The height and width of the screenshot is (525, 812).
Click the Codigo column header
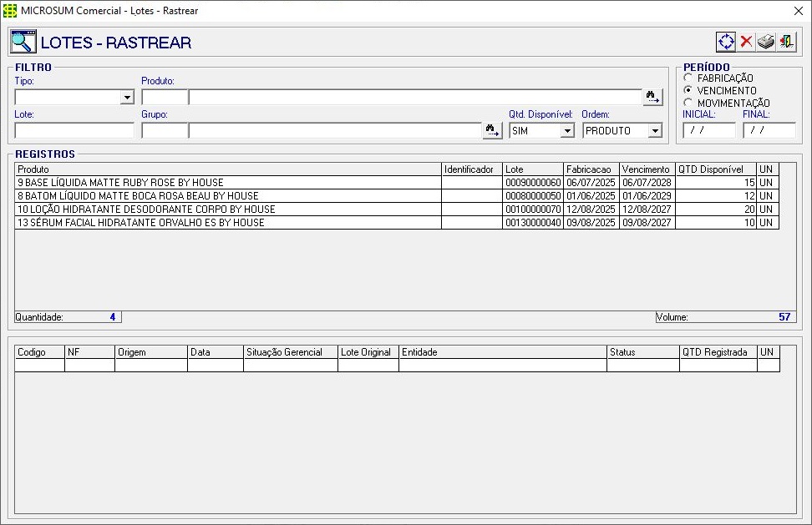click(40, 352)
